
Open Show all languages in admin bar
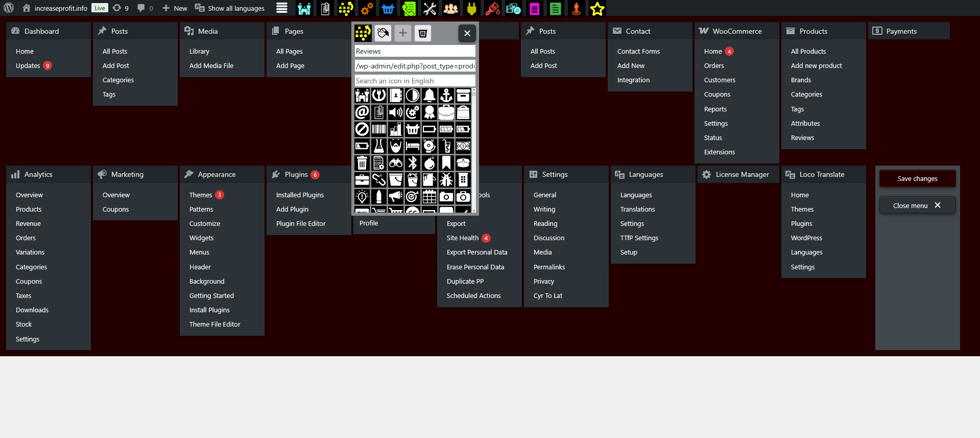click(x=230, y=8)
